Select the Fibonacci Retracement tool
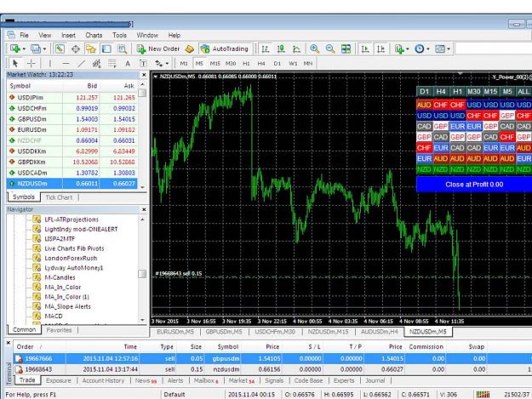 (112, 63)
